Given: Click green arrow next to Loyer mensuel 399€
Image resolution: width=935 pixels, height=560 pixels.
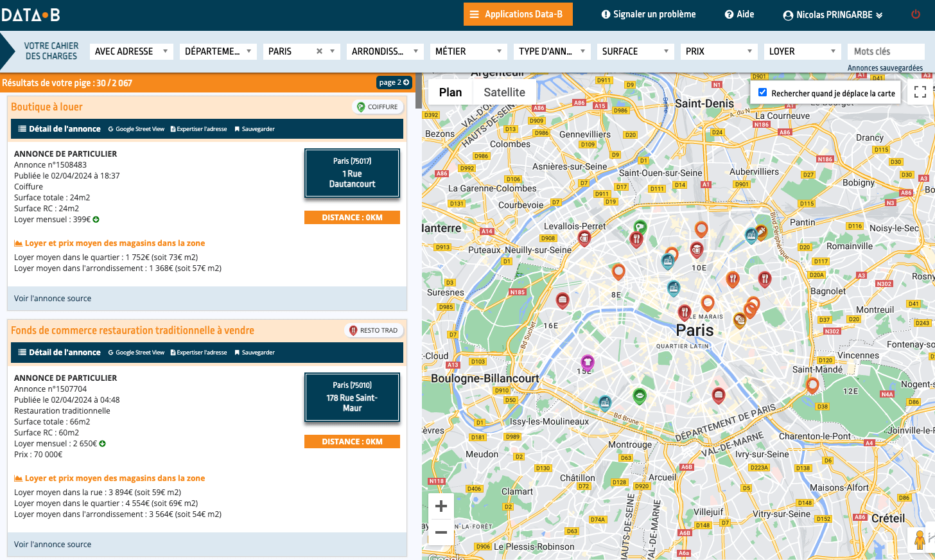Looking at the screenshot, I should (x=96, y=220).
